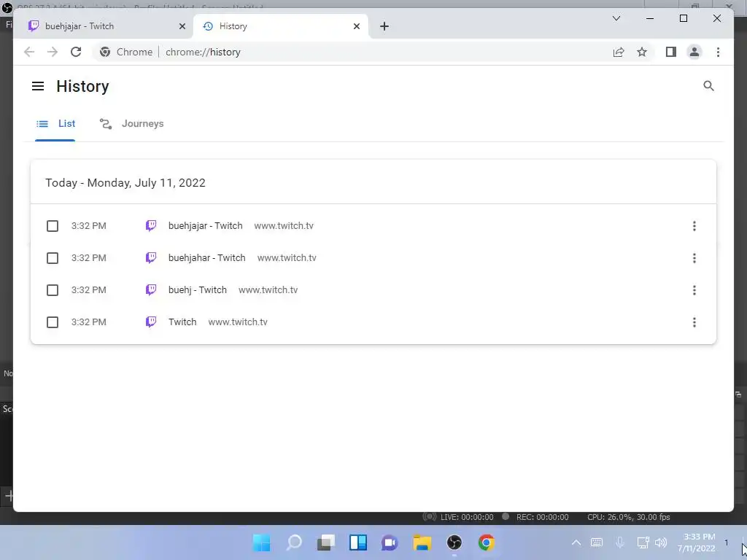The height and width of the screenshot is (560, 747).
Task: Open the taskbar clock and date
Action: click(696, 542)
